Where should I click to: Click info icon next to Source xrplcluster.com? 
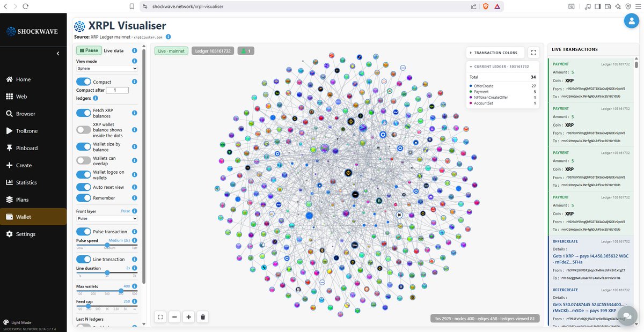coord(168,37)
